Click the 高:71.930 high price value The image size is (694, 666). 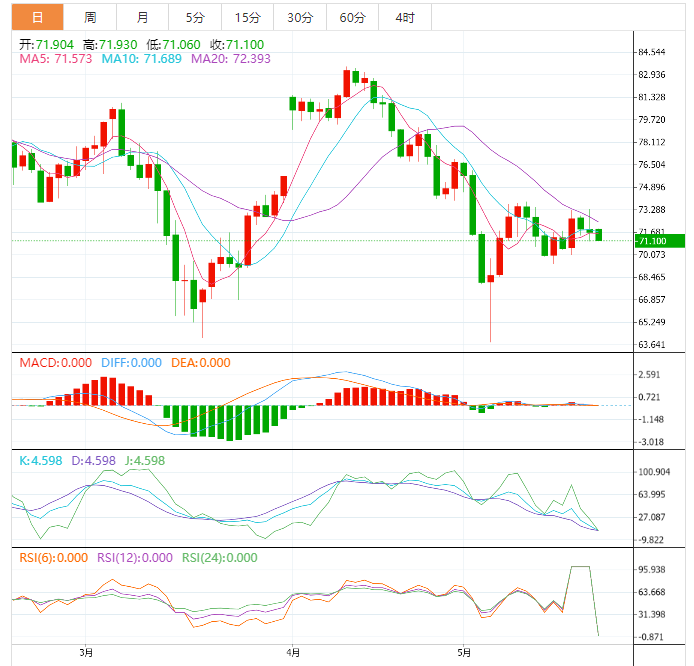[110, 45]
